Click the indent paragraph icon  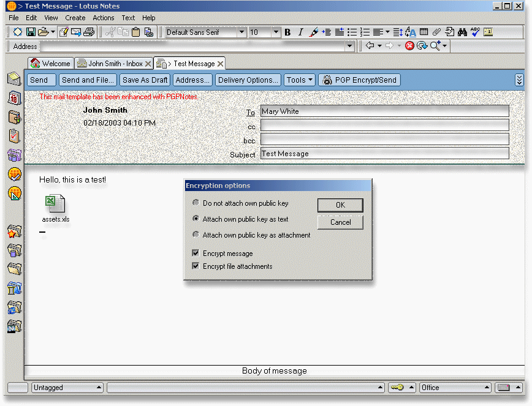327,32
